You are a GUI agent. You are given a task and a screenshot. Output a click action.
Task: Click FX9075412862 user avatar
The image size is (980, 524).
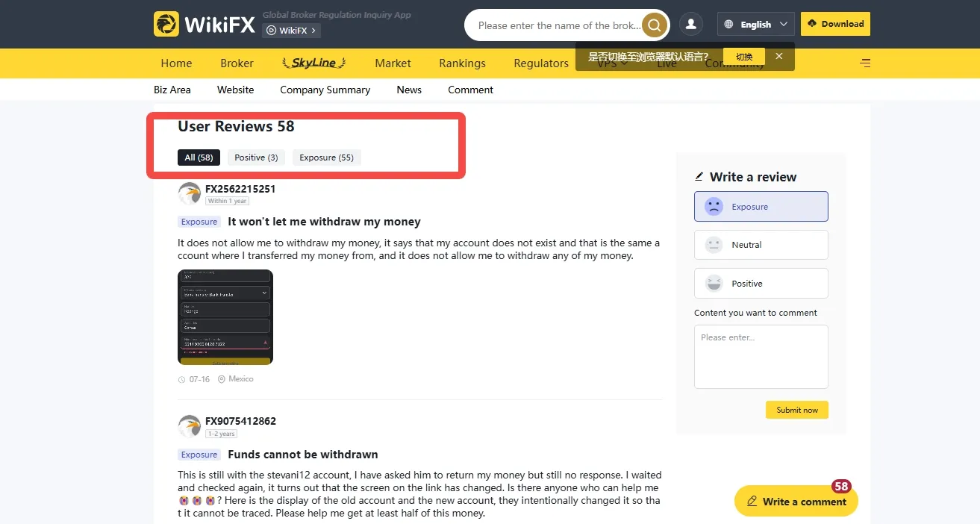[x=190, y=426]
